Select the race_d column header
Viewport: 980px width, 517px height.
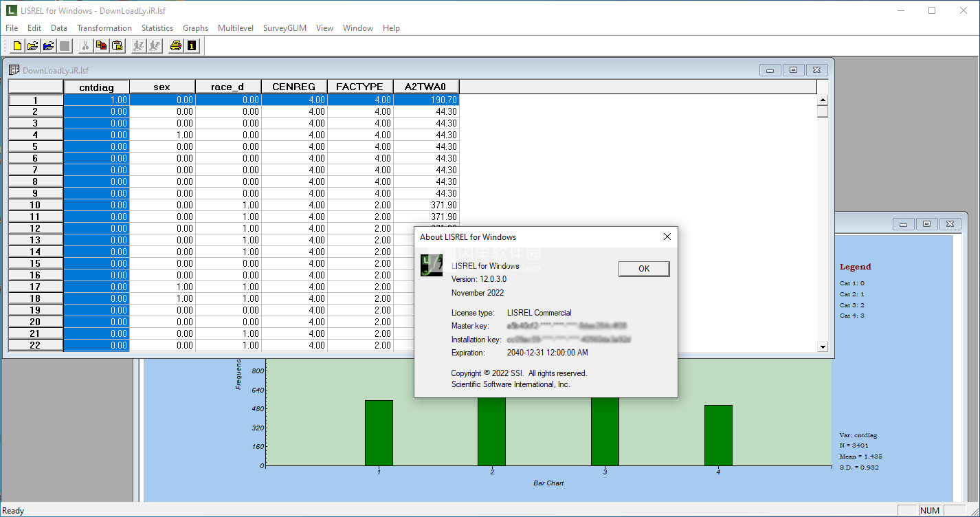click(228, 87)
